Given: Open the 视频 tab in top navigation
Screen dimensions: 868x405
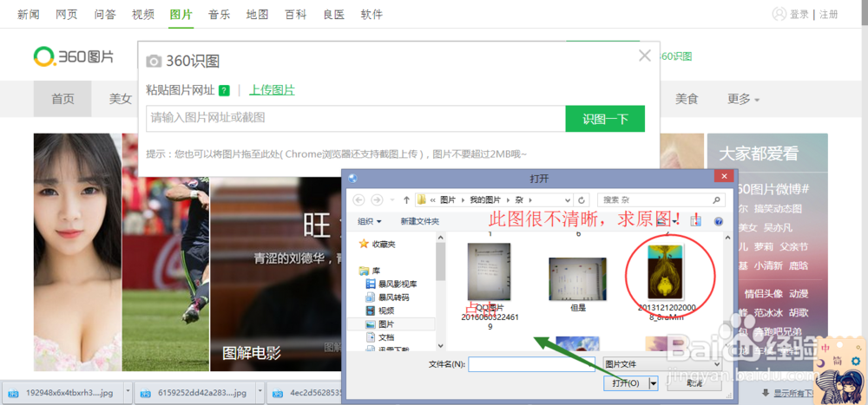Looking at the screenshot, I should coord(143,15).
